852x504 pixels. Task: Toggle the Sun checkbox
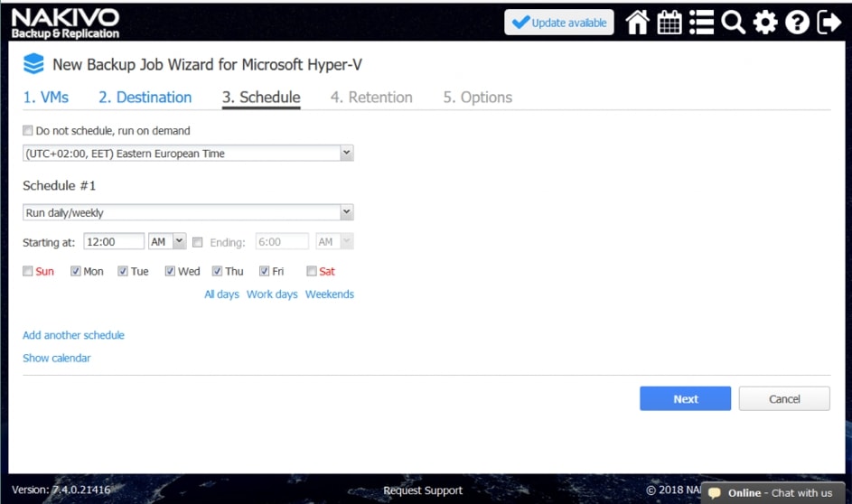[28, 271]
